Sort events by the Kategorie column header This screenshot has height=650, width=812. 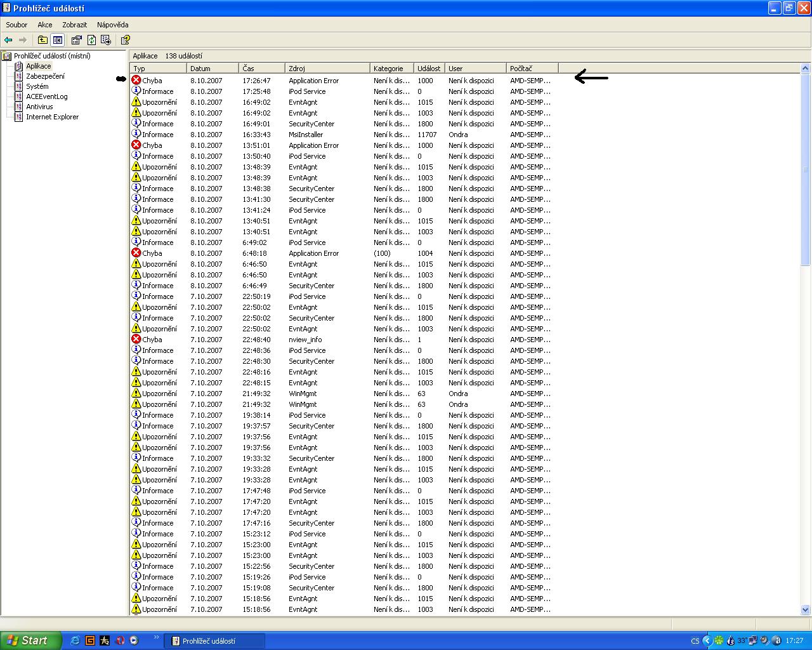pyautogui.click(x=392, y=68)
